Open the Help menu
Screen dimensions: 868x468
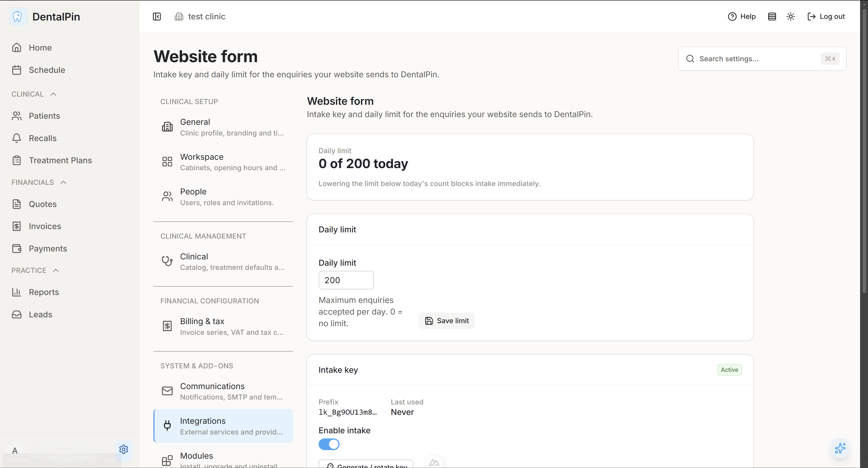point(742,17)
